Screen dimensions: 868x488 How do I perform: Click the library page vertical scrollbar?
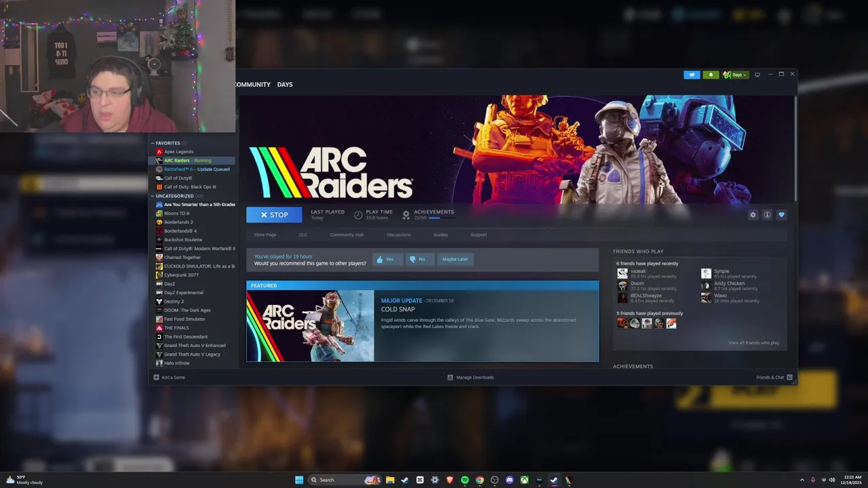(x=795, y=149)
